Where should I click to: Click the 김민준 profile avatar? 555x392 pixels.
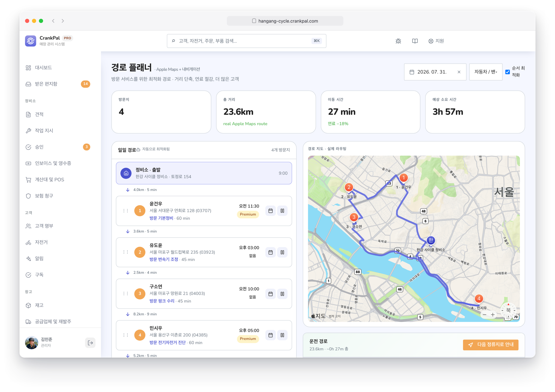pyautogui.click(x=32, y=343)
